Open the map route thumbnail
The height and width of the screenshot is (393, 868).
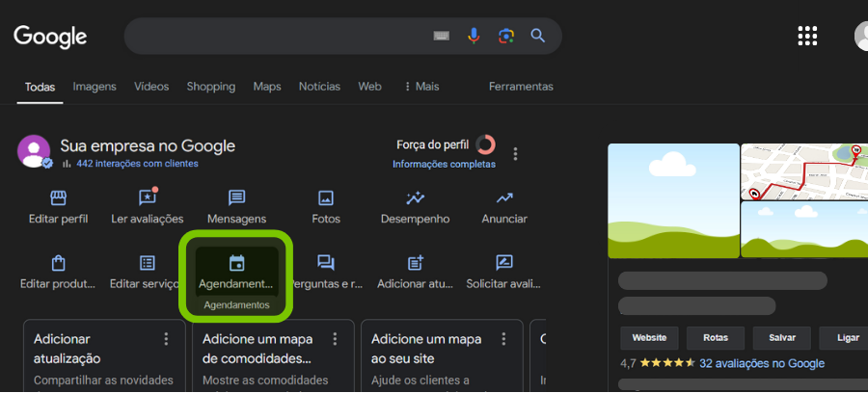pos(804,171)
